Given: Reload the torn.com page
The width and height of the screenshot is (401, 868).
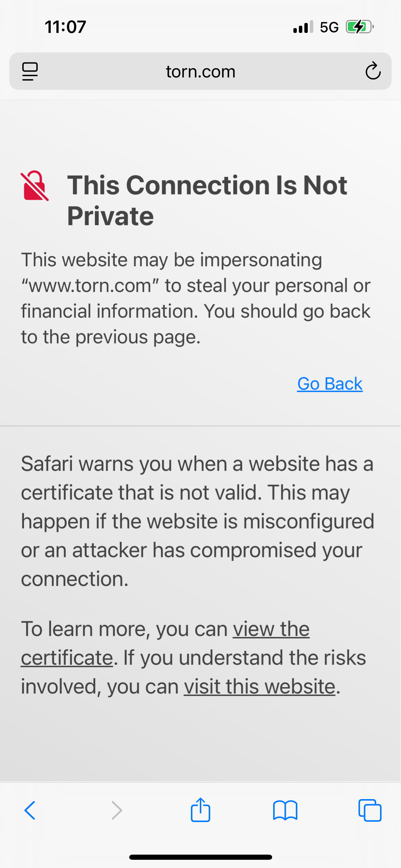Looking at the screenshot, I should coord(373,71).
